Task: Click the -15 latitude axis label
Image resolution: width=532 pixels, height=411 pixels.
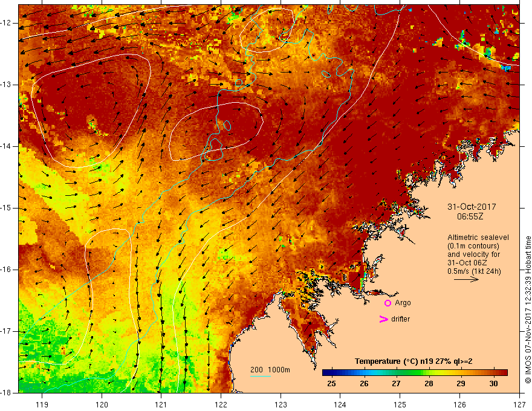Action: pyautogui.click(x=6, y=208)
